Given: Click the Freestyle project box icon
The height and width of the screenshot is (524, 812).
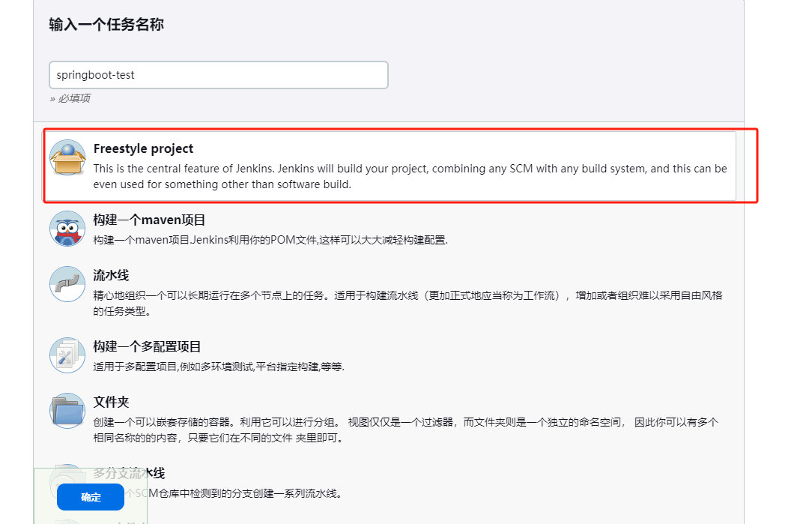Looking at the screenshot, I should [67, 157].
